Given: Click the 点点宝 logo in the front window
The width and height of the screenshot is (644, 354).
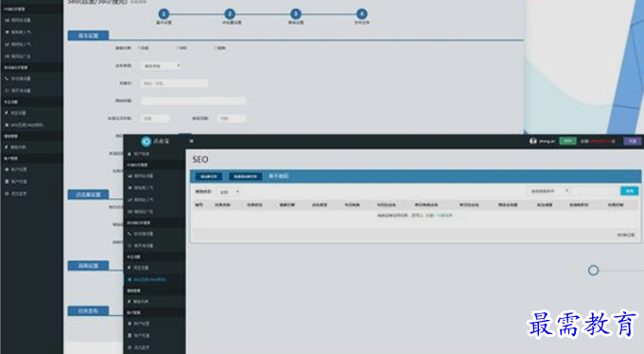Looking at the screenshot, I should coord(155,141).
